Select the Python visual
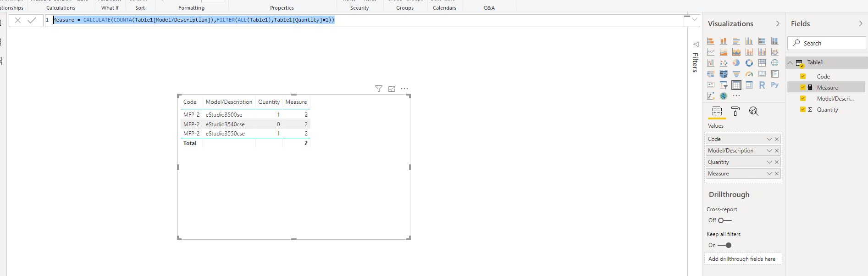This screenshot has height=276, width=868. [x=775, y=85]
